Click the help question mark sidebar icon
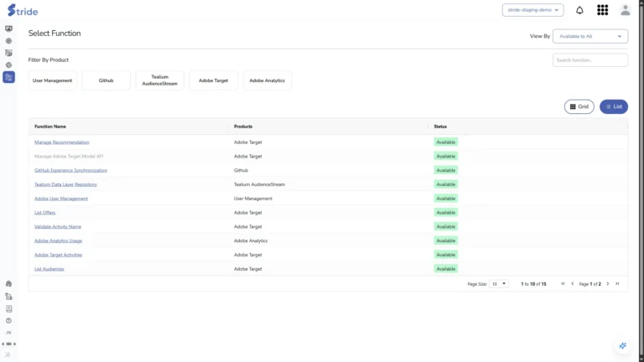Viewport: 644px width, 362px height. click(x=8, y=321)
